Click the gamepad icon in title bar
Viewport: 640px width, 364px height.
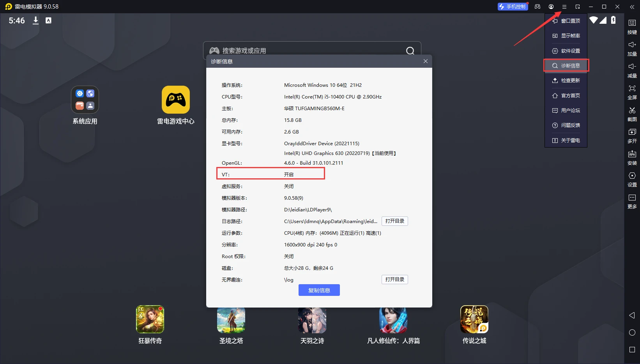537,7
